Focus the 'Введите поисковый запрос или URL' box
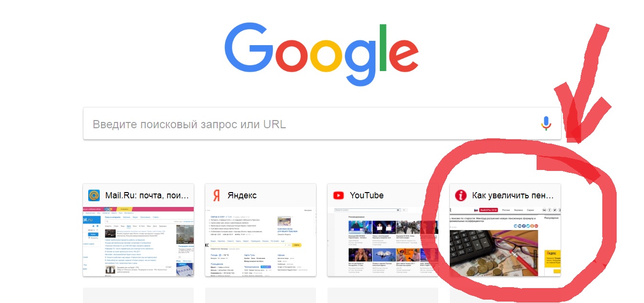This screenshot has height=303, width=644. (x=322, y=124)
